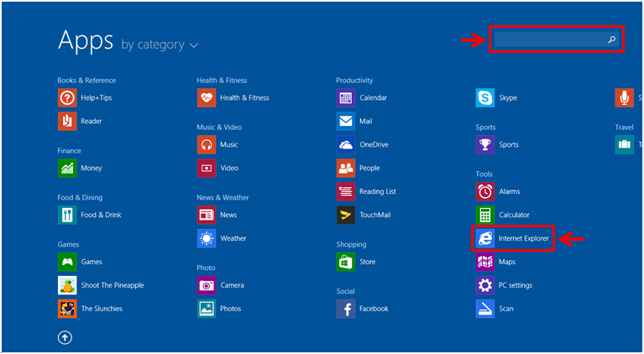The image size is (644, 354).
Task: Open the Weather sun icon
Action: coord(207,238)
